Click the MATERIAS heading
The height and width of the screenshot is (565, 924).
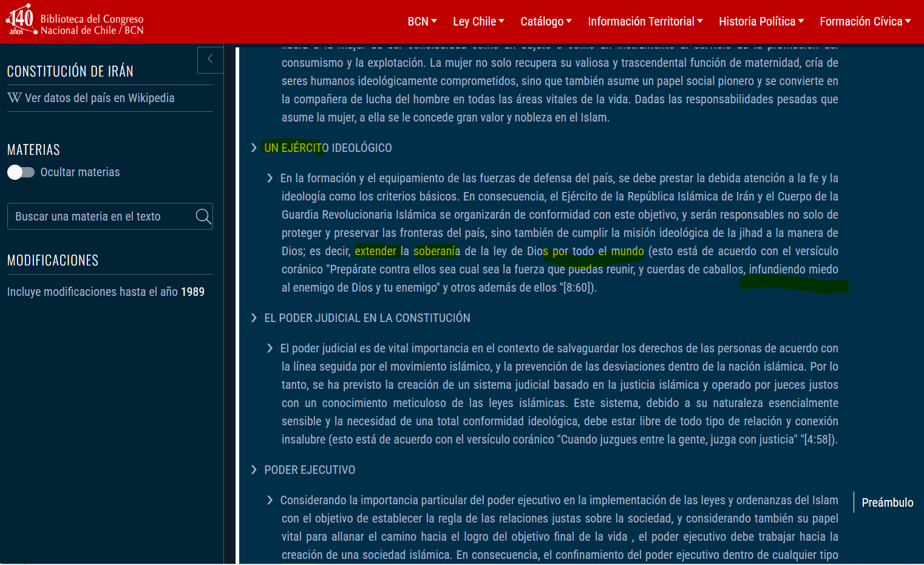tap(33, 149)
